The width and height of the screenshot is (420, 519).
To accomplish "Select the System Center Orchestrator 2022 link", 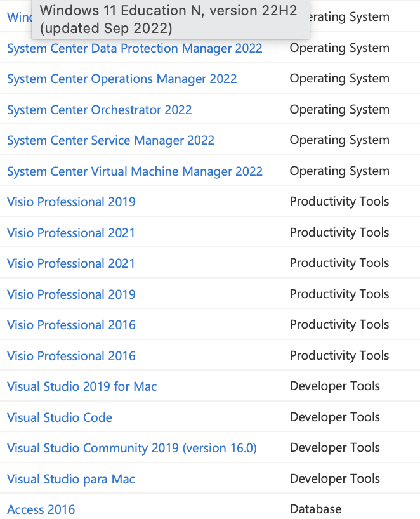I will (x=99, y=110).
